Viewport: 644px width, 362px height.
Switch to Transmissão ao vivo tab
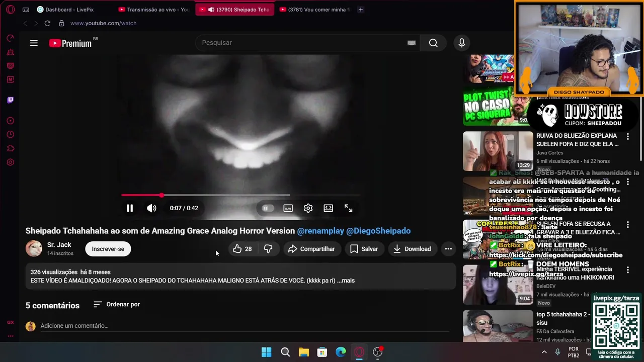point(153,10)
